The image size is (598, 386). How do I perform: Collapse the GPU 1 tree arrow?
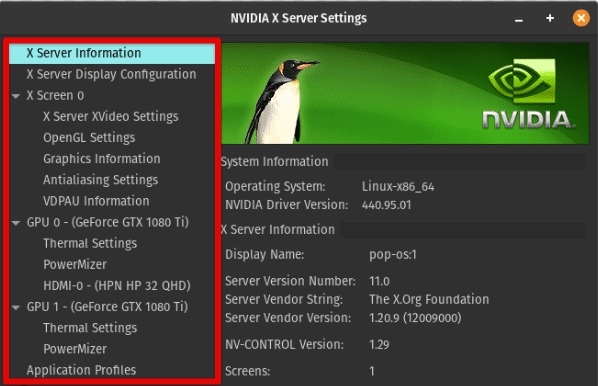pos(16,307)
